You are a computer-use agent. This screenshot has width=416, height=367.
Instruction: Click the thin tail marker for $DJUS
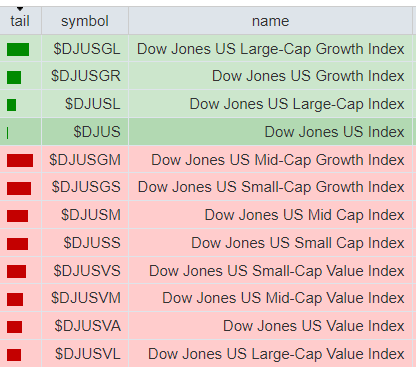(7, 133)
